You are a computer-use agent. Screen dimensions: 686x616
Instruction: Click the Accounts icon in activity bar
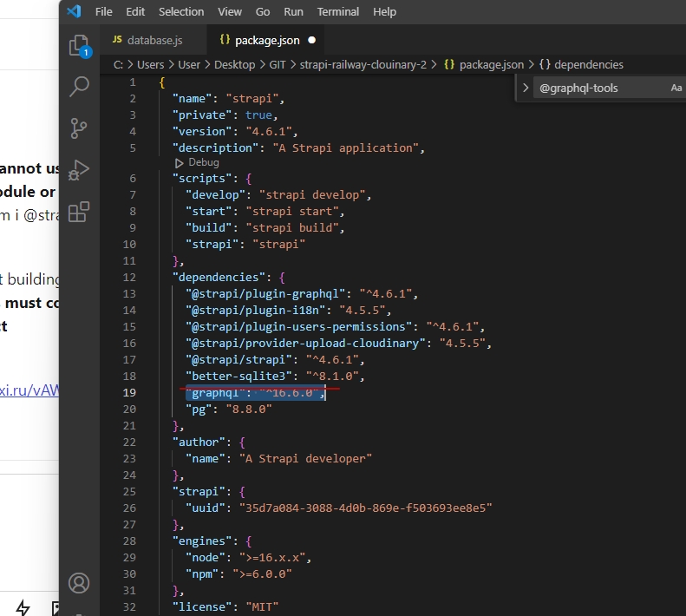(x=79, y=582)
